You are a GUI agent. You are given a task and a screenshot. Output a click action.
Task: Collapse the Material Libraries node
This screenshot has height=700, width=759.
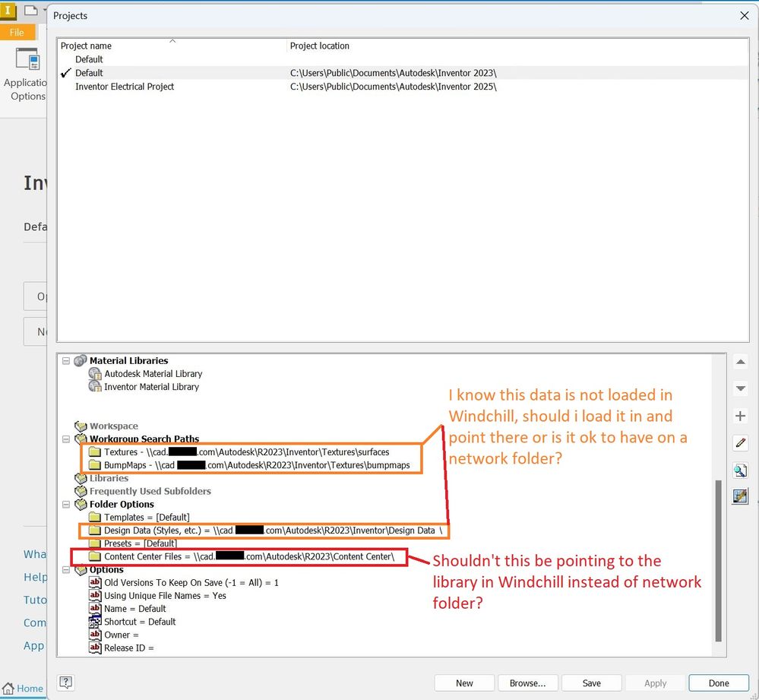pyautogui.click(x=66, y=361)
